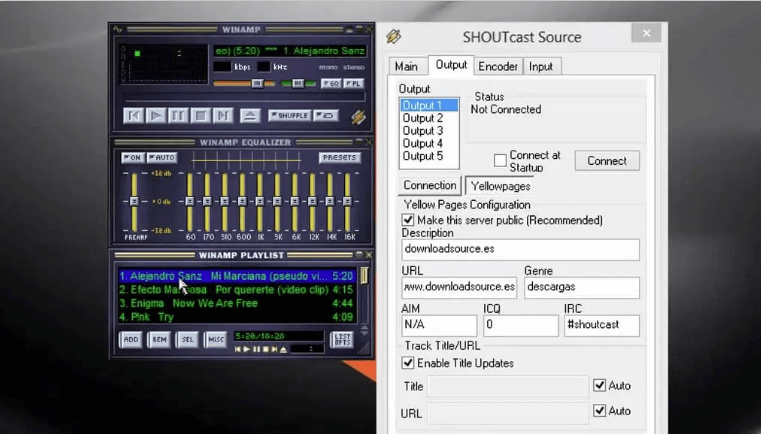This screenshot has width=761, height=434.
Task: Open file with the Eject button in Winamp
Action: pyautogui.click(x=250, y=116)
